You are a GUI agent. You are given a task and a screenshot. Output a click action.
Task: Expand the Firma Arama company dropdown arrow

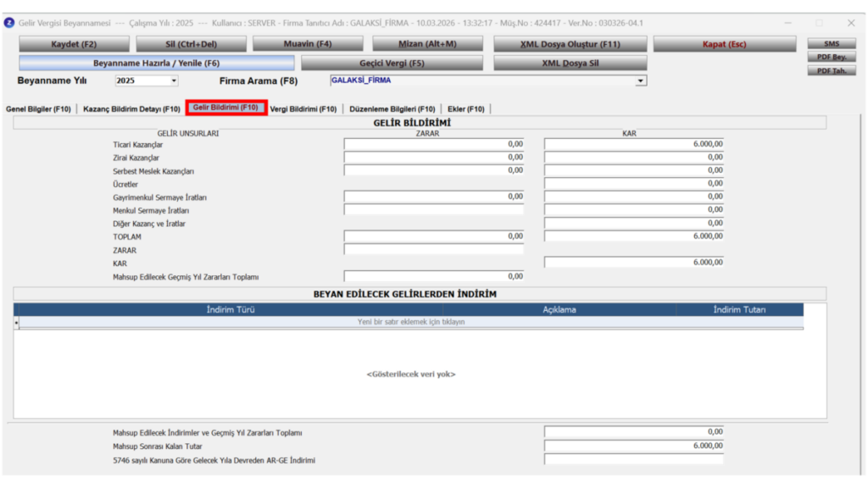tap(641, 80)
